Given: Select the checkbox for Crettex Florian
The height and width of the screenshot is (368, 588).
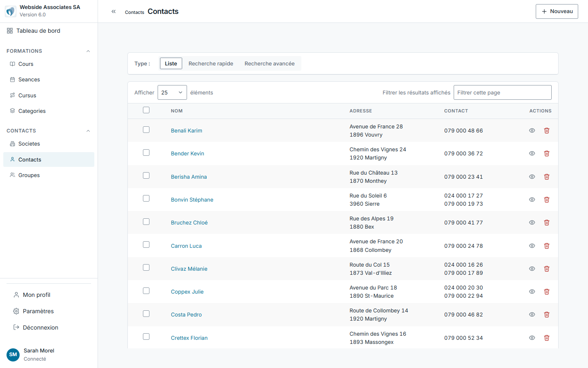Looking at the screenshot, I should click(146, 337).
